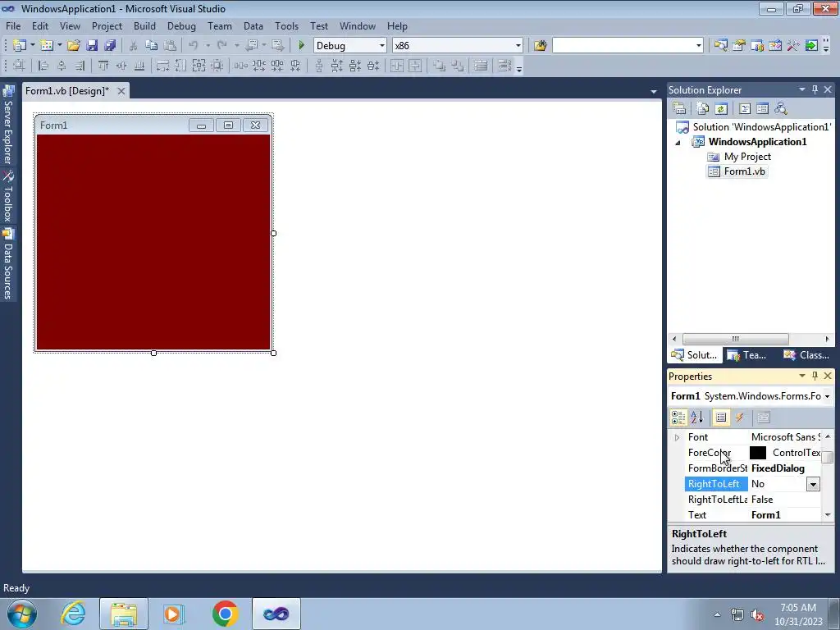Click View Code icon in Solution Explorer
The image size is (840, 630).
pos(745,109)
